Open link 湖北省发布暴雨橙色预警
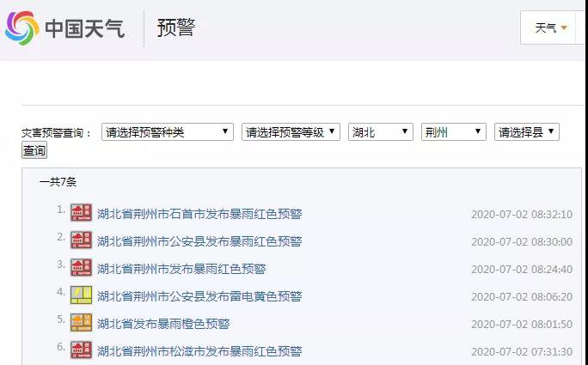 click(163, 324)
